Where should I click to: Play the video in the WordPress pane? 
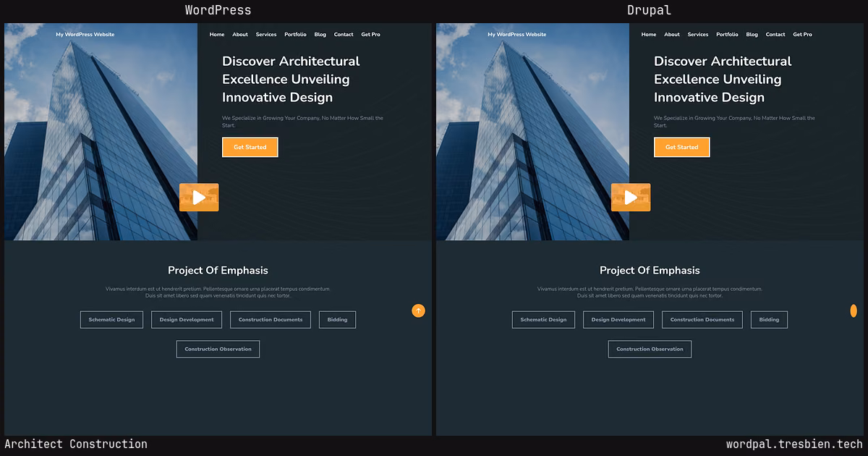click(199, 197)
